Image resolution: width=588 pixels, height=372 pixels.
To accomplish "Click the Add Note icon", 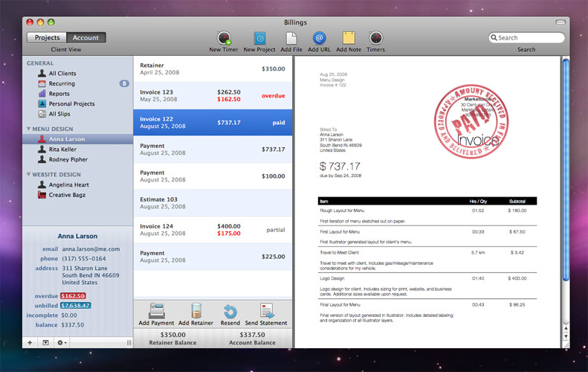I will (x=349, y=38).
